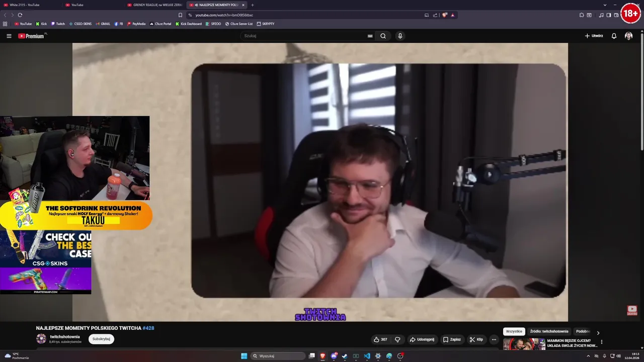Image resolution: width=644 pixels, height=362 pixels.
Task: Open the tab search dropdown chevron
Action: [605, 5]
